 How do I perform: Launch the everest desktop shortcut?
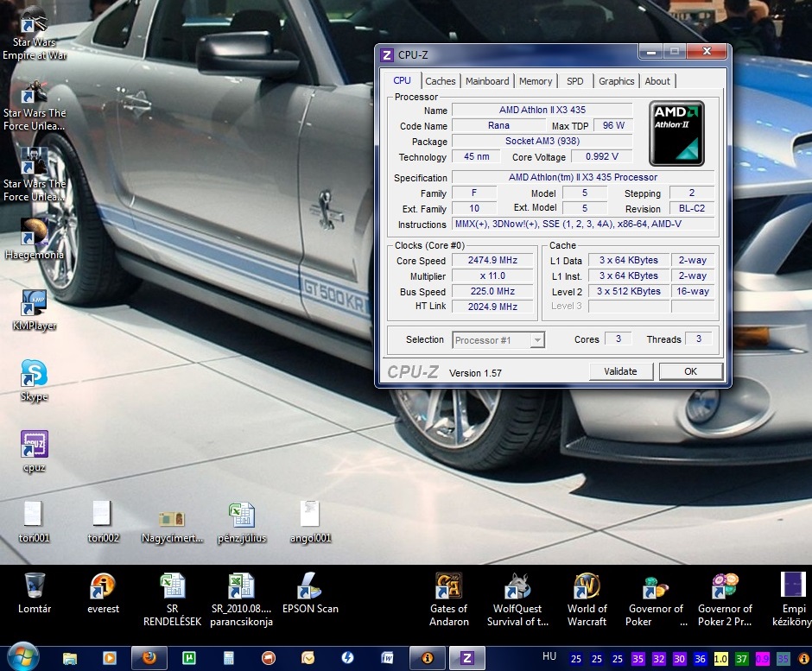point(103,593)
